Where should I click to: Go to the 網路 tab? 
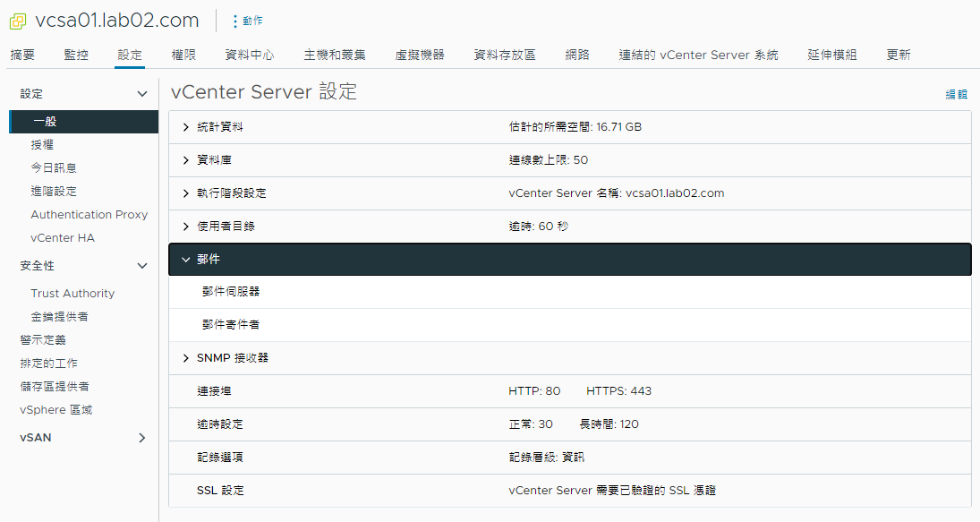point(577,55)
